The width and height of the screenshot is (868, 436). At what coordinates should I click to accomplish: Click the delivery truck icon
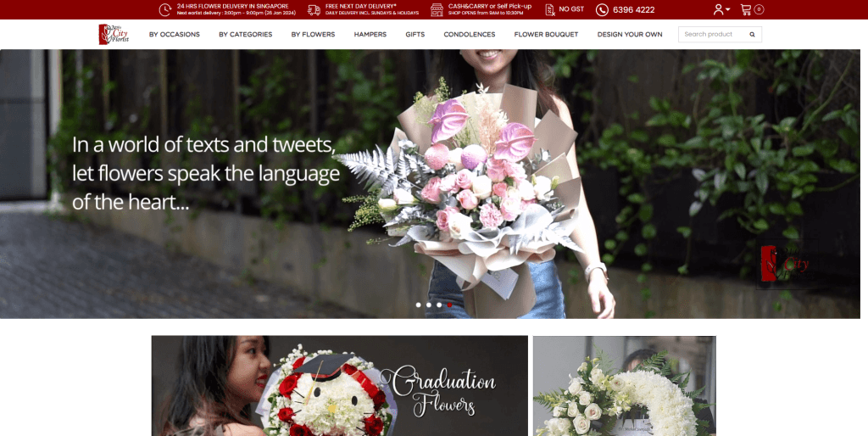tap(314, 9)
